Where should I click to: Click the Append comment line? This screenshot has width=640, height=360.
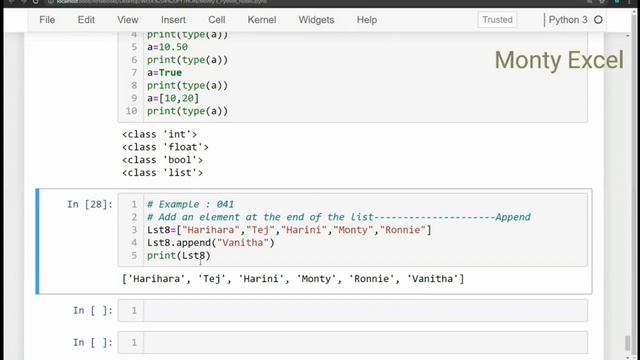[x=339, y=217]
